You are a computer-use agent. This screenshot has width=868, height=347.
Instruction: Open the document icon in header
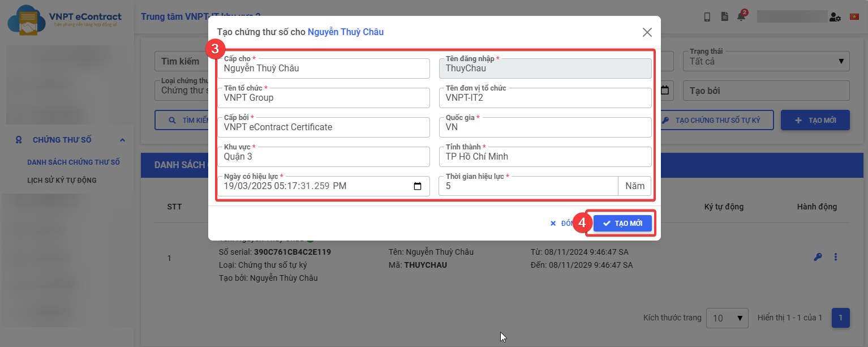(x=724, y=17)
